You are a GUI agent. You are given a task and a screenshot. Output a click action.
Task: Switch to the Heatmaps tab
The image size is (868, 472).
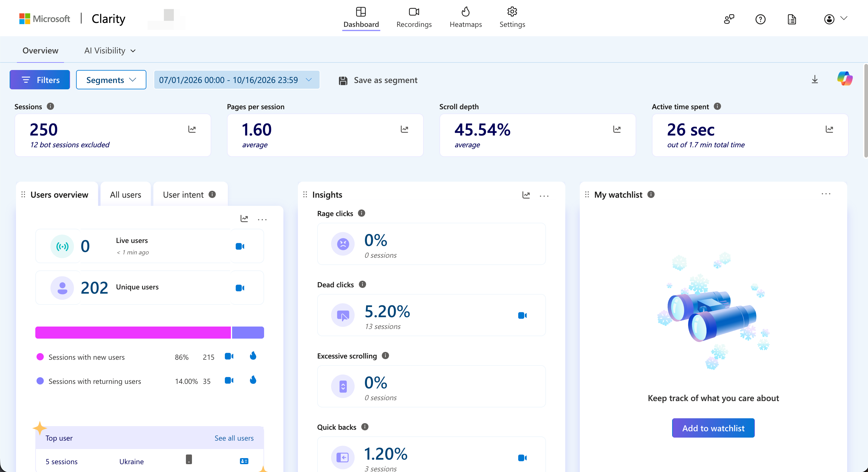tap(466, 18)
